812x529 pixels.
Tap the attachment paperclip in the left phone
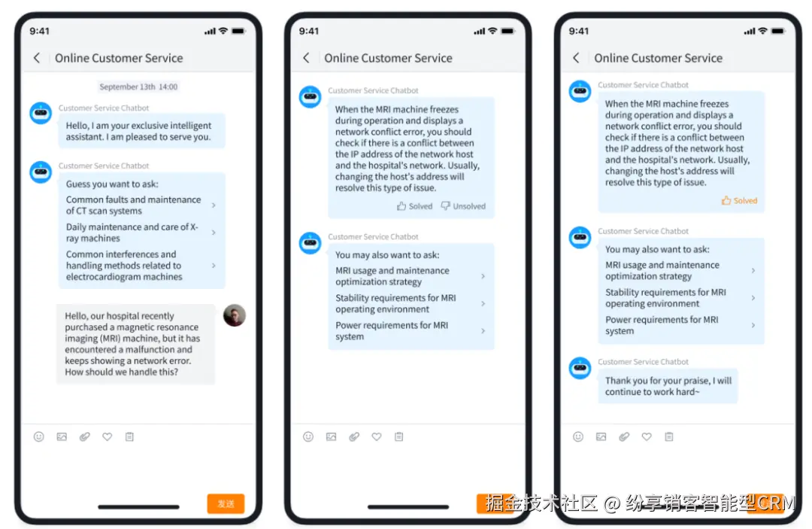point(84,436)
